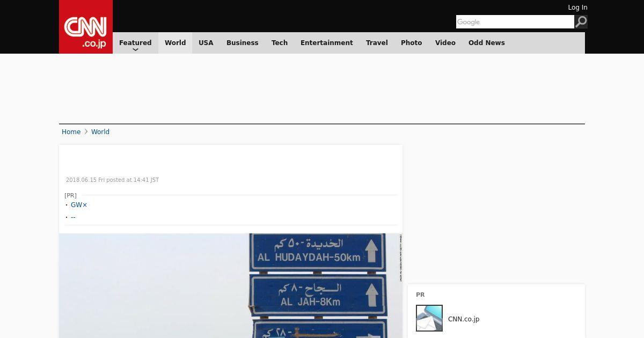The height and width of the screenshot is (338, 644).
Task: Go to Home breadcrumb link
Action: pos(71,132)
